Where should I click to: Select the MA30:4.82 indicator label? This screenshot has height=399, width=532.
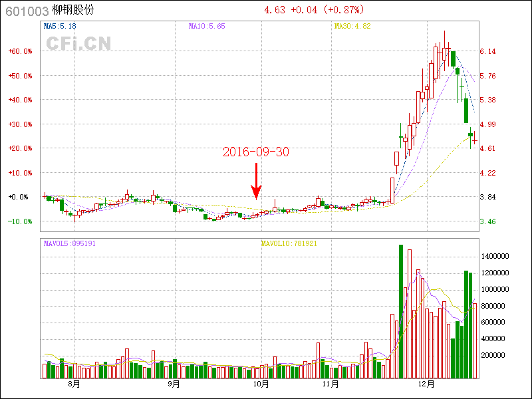(352, 27)
